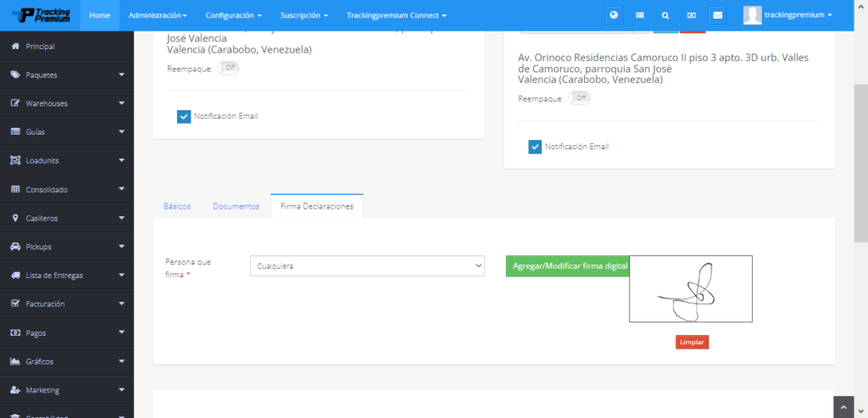Expand the Guías sidebar arrow
868x418 pixels.
(x=122, y=131)
